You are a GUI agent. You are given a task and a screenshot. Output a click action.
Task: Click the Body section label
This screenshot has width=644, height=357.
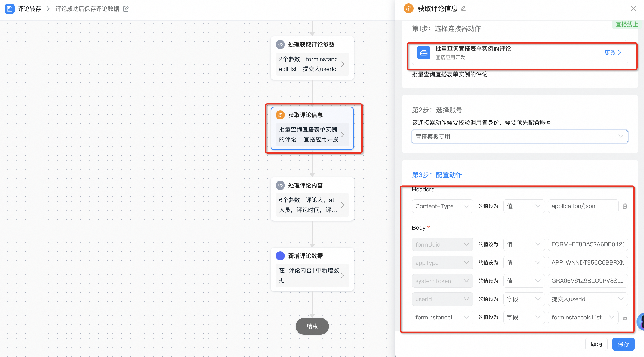click(x=418, y=227)
